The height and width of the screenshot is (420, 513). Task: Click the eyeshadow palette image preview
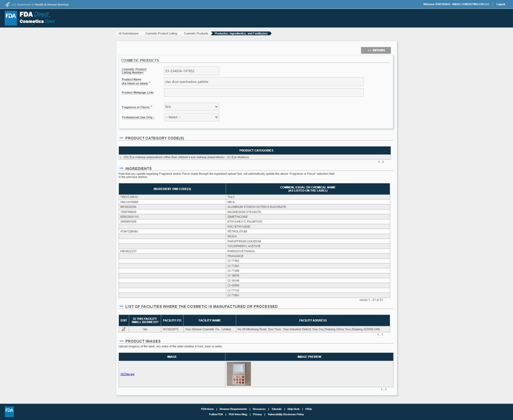[x=239, y=374]
